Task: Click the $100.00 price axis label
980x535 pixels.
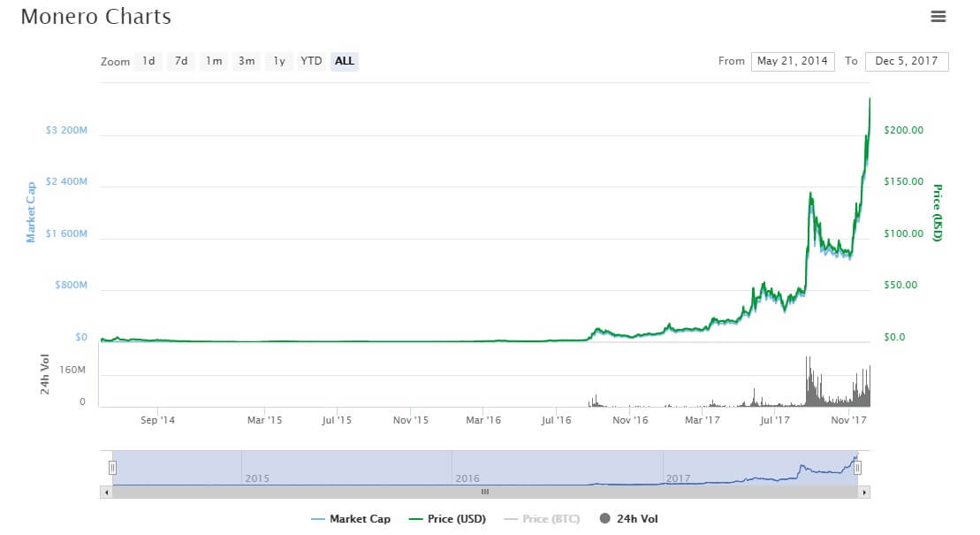Action: click(904, 233)
